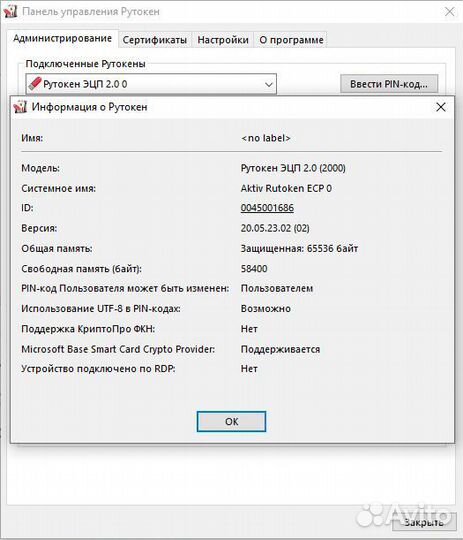Click the Модель: label

click(40, 168)
